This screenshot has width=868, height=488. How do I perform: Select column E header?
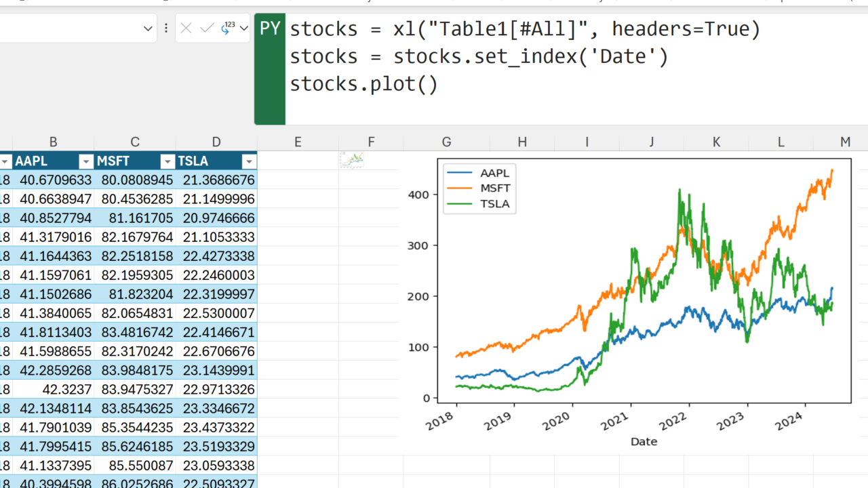298,142
